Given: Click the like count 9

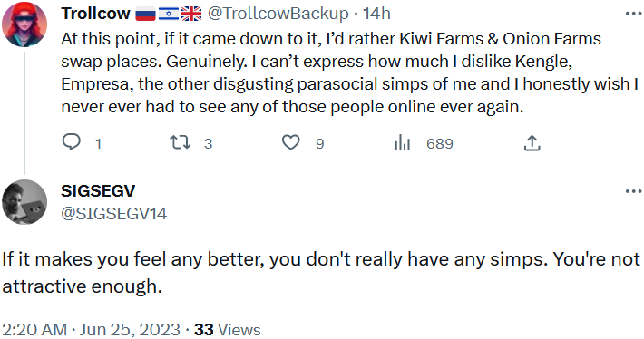Looking at the screenshot, I should point(320,143).
